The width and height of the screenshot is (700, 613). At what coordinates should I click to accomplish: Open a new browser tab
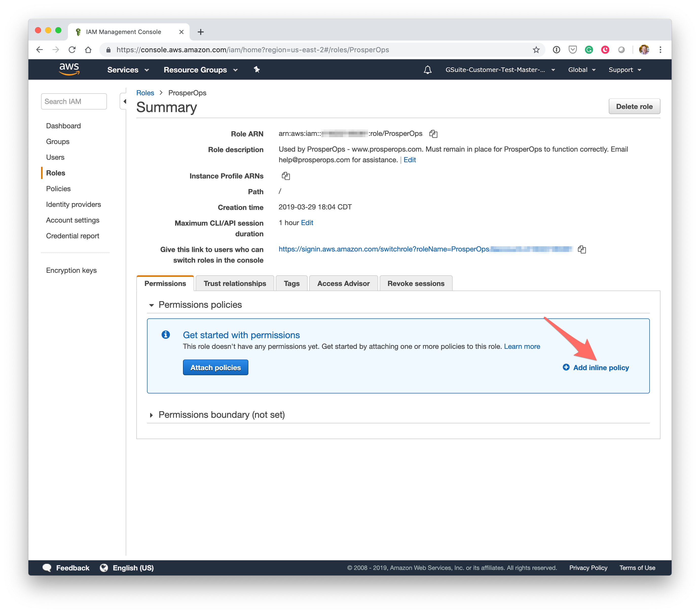click(201, 32)
